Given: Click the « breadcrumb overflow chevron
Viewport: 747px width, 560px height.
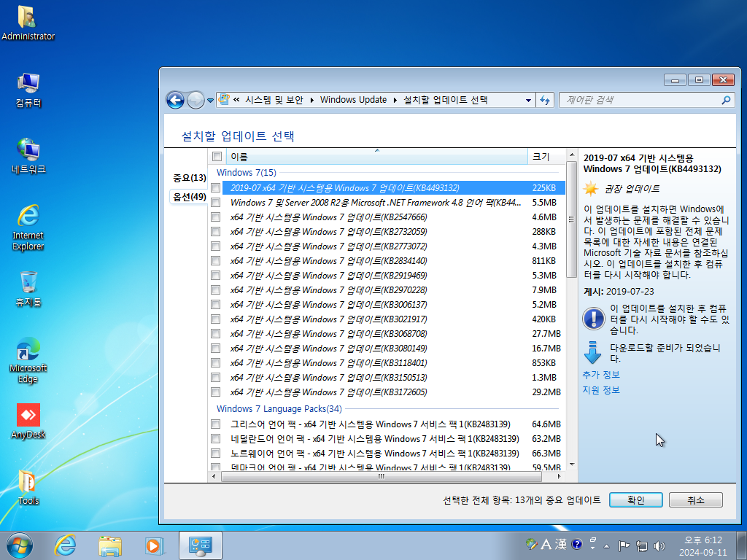Looking at the screenshot, I should [236, 100].
